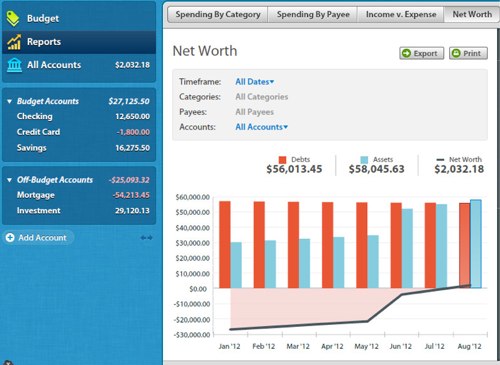Screen dimensions: 500x365
Task: Open the Budget section
Action: point(79,18)
